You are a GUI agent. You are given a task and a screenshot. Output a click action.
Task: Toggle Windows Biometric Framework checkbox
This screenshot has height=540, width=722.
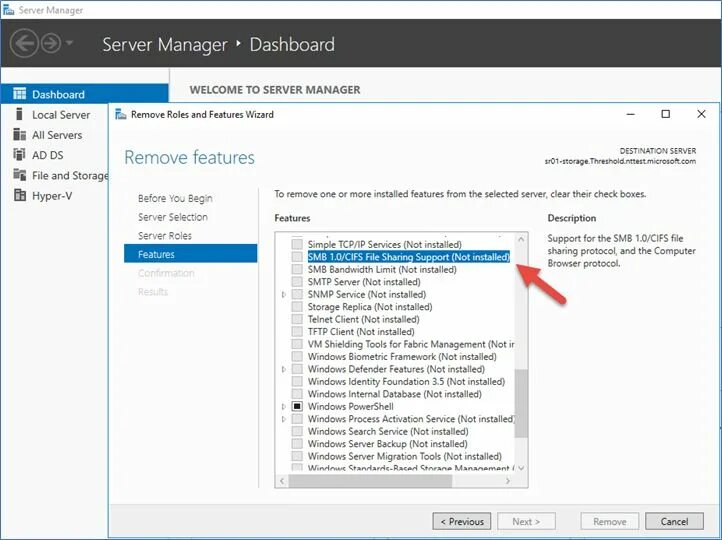pyautogui.click(x=297, y=356)
